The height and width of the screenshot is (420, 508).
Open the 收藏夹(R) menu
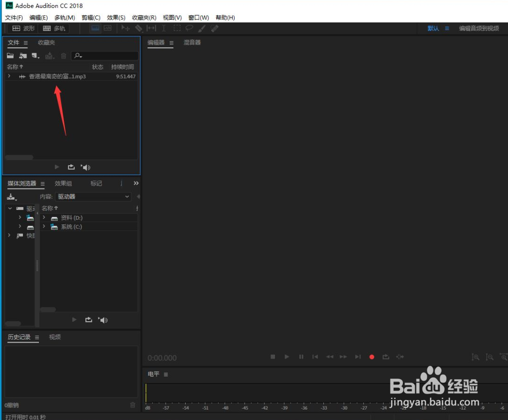pyautogui.click(x=144, y=17)
